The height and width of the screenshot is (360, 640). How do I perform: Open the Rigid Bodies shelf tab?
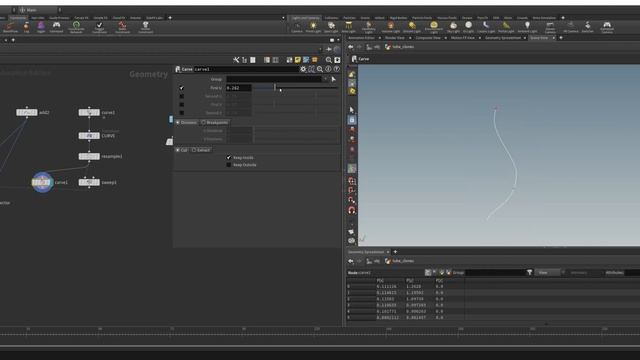pos(398,18)
